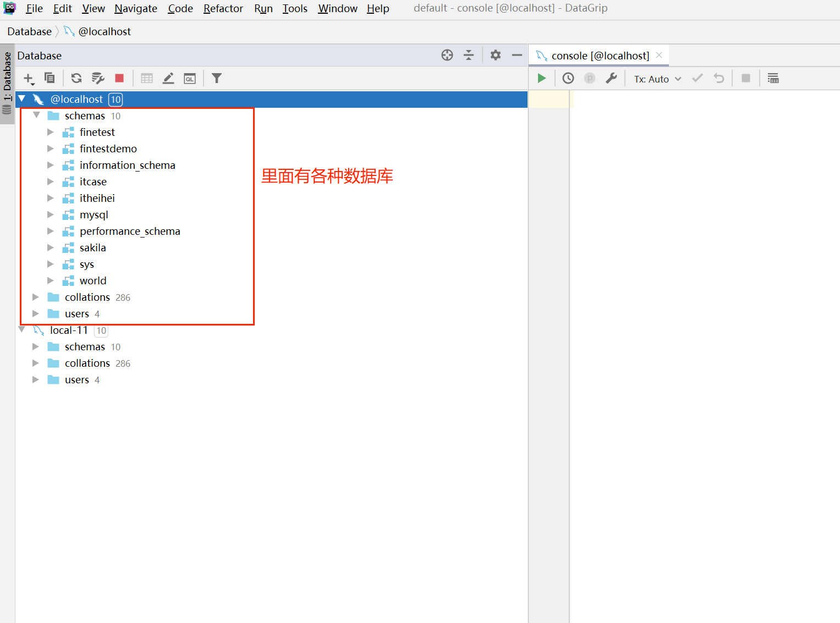Click the Duplicate data source icon
This screenshot has width=840, height=623.
point(50,78)
